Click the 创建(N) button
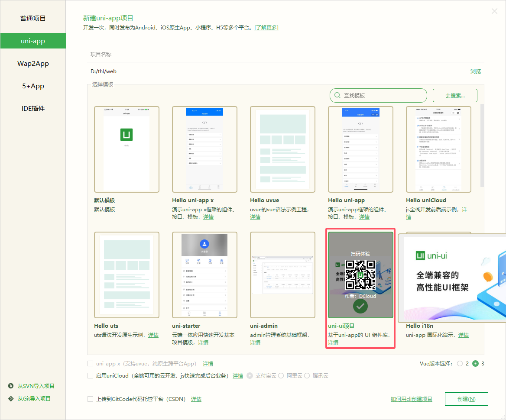The width and height of the screenshot is (506, 420). [x=466, y=399]
